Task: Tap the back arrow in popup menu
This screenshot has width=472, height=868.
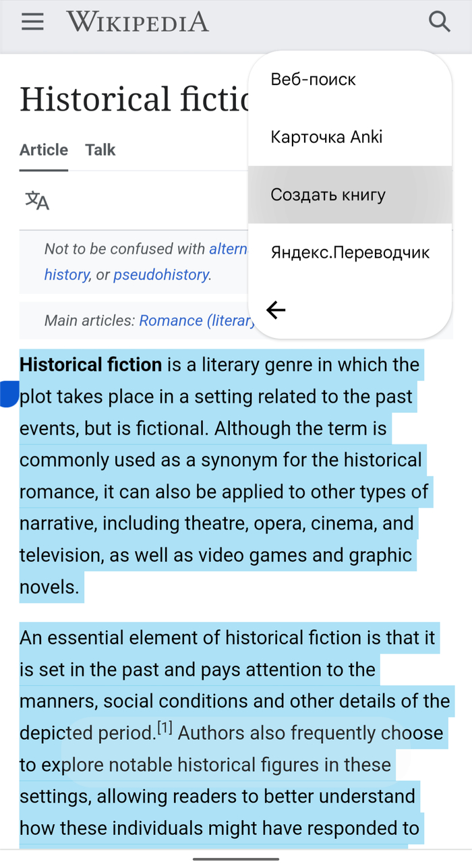Action: click(276, 310)
